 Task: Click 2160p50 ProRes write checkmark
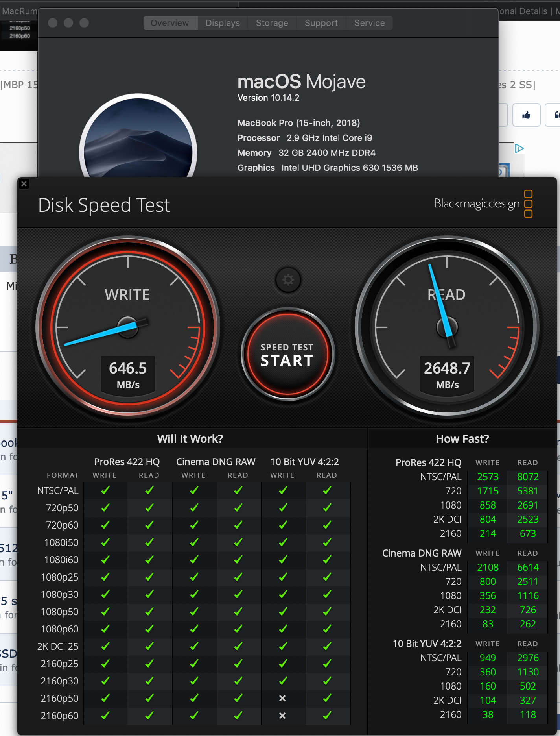105,698
